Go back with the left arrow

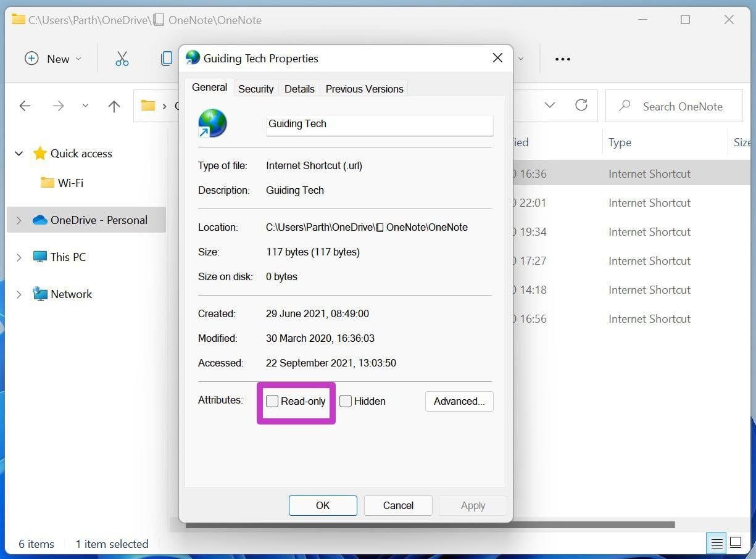point(25,106)
